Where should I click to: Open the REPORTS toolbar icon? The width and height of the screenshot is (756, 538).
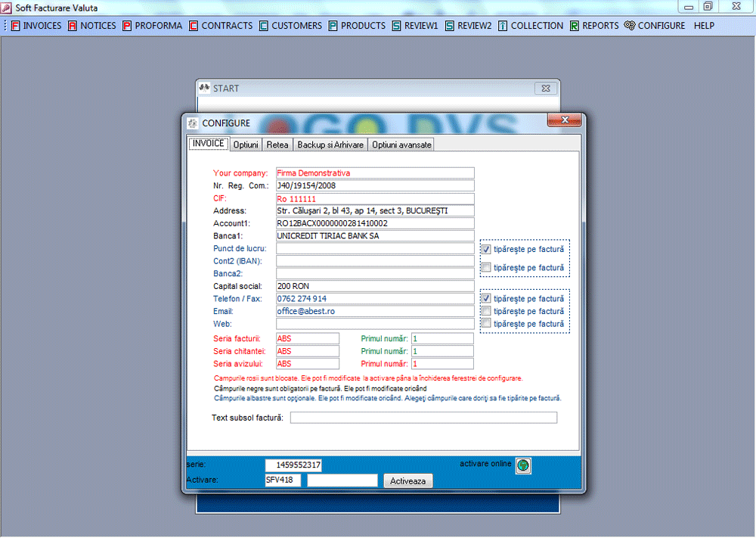(575, 26)
